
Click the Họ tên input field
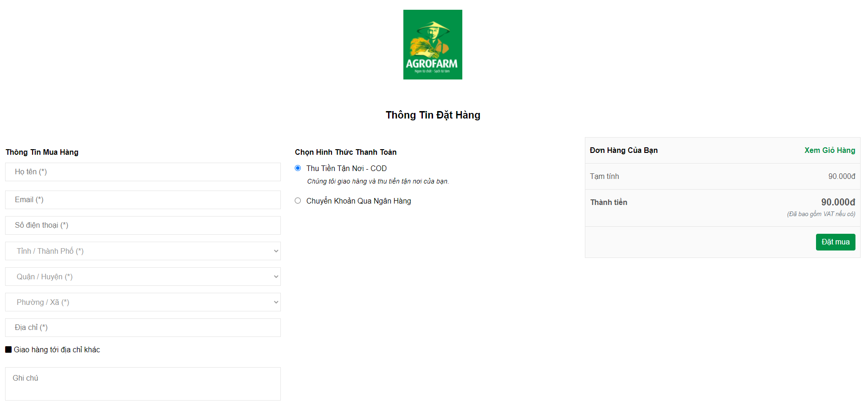[x=143, y=172]
